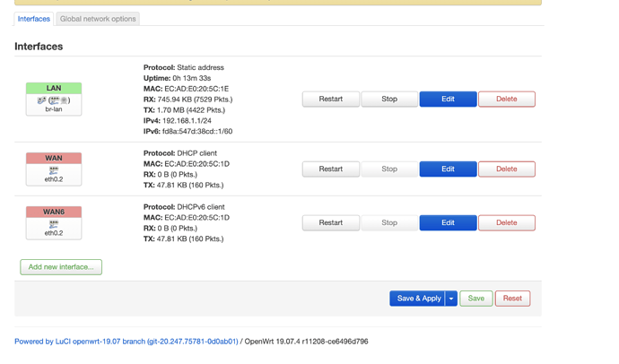Restart the LAN interface

(x=331, y=99)
